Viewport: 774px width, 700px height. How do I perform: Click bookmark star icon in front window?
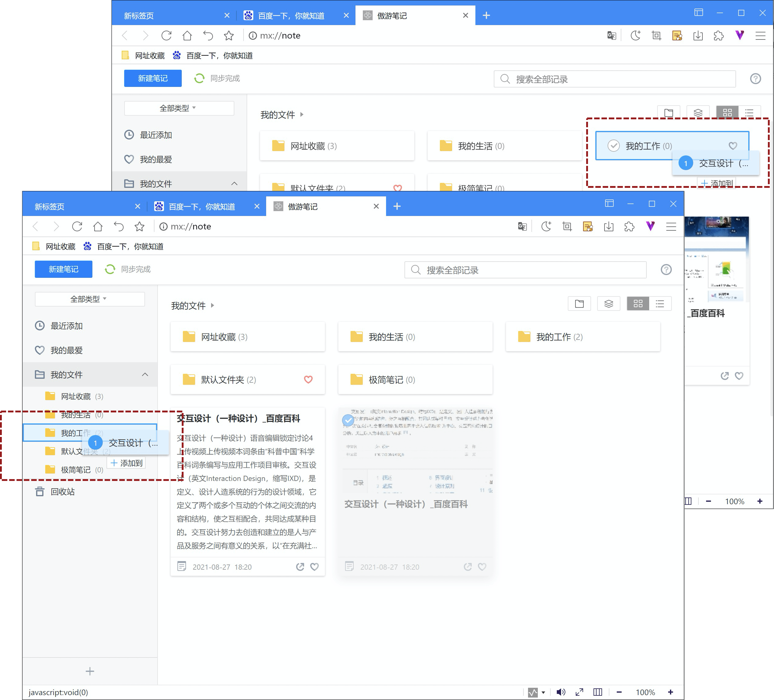[140, 226]
